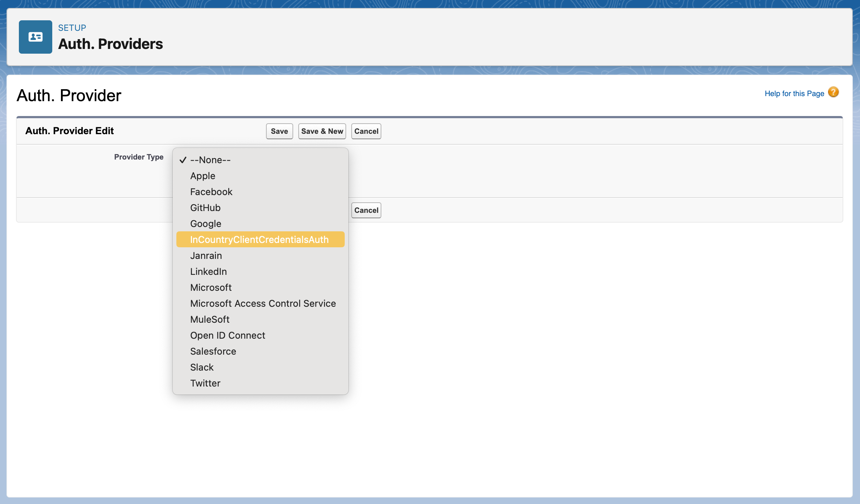Pick Twitter at bottom of list

(x=205, y=383)
